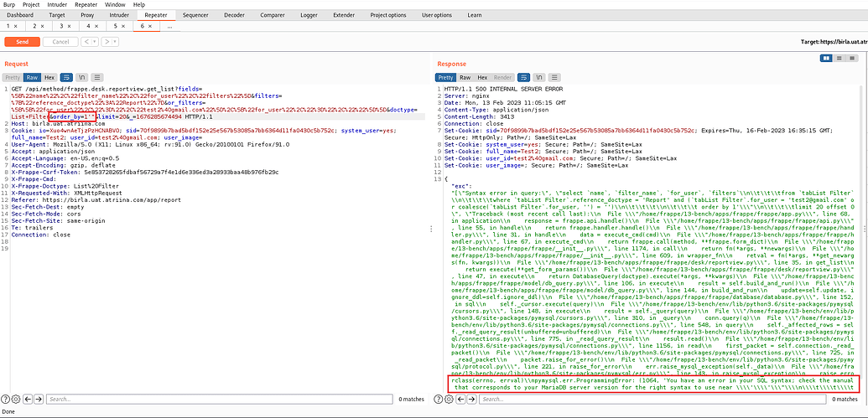Switch to Logger tab
This screenshot has width=868, height=418.
(309, 15)
